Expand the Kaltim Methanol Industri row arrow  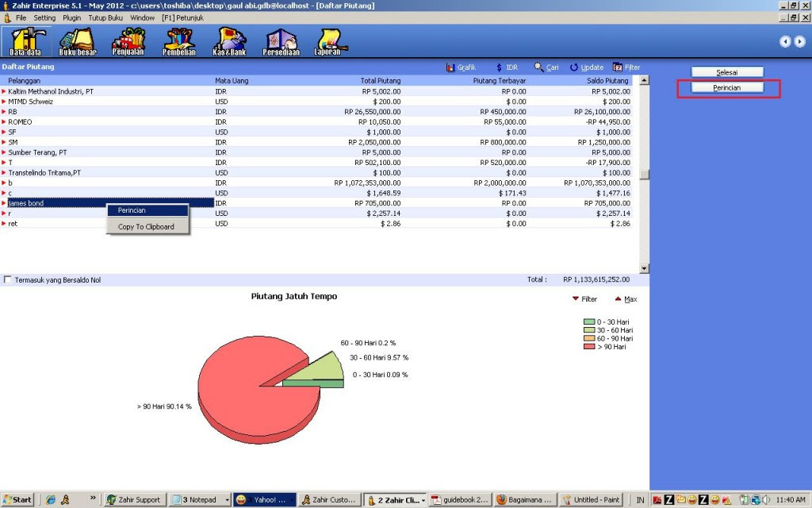pyautogui.click(x=4, y=91)
